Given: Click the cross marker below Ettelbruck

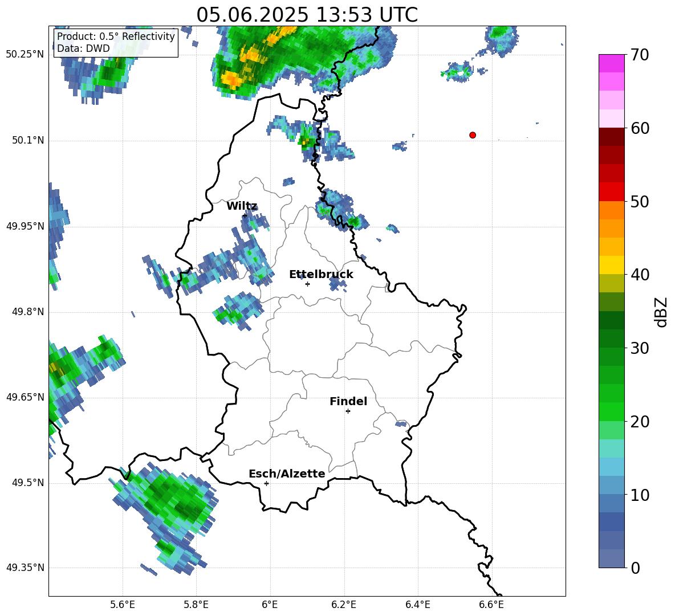Looking at the screenshot, I should coord(307,284).
